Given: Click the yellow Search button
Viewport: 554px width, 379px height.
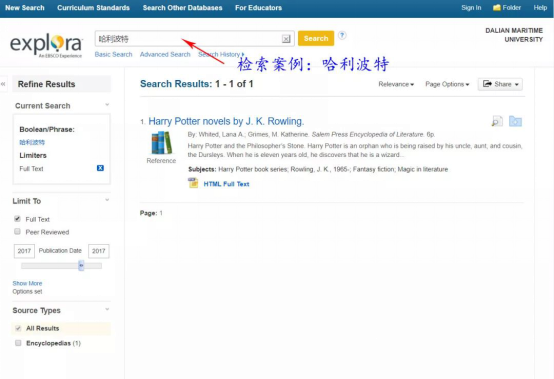Looking at the screenshot, I should tap(316, 38).
